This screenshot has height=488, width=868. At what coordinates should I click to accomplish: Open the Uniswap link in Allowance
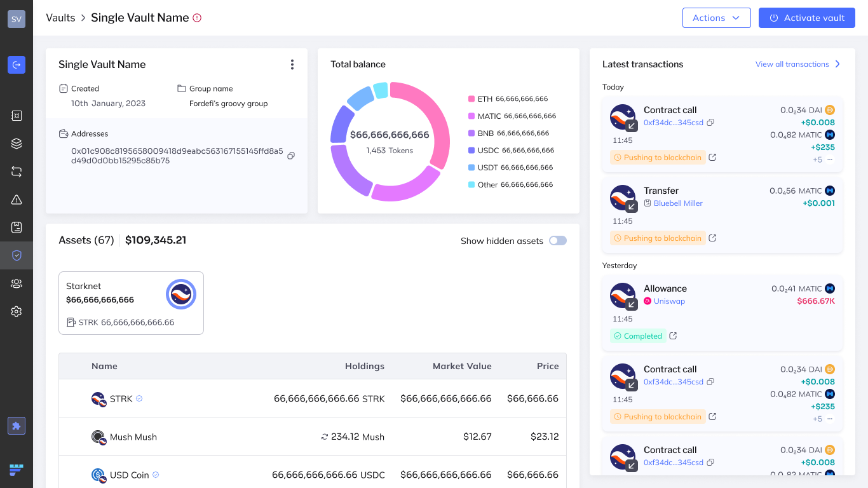[x=669, y=301]
